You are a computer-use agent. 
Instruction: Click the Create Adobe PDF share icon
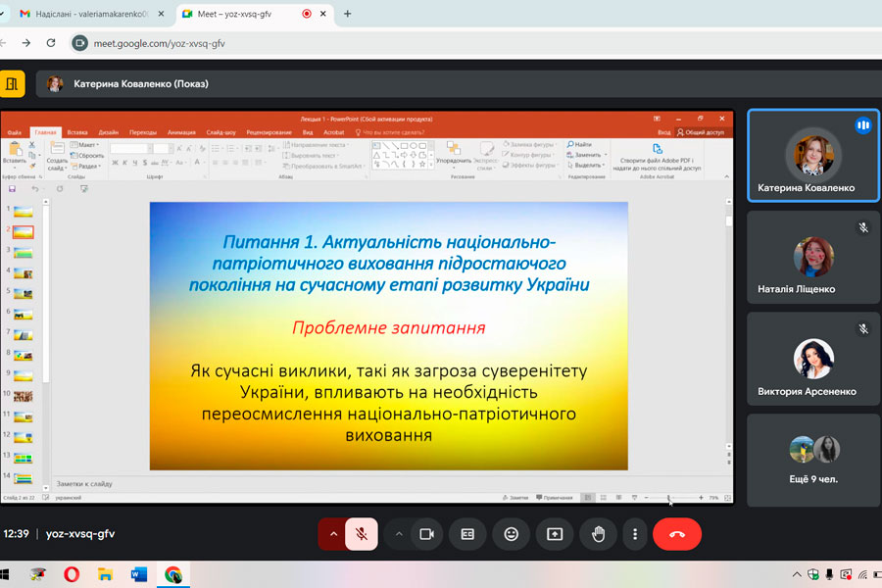point(657,149)
